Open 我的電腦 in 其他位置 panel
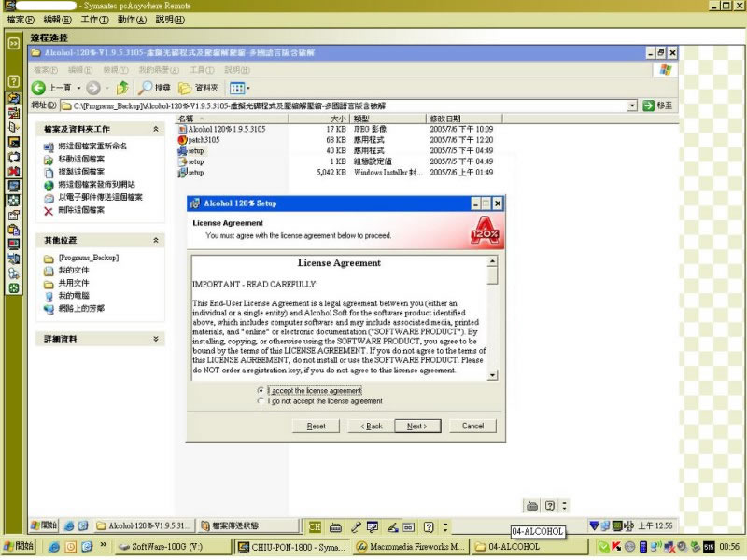 click(x=74, y=296)
